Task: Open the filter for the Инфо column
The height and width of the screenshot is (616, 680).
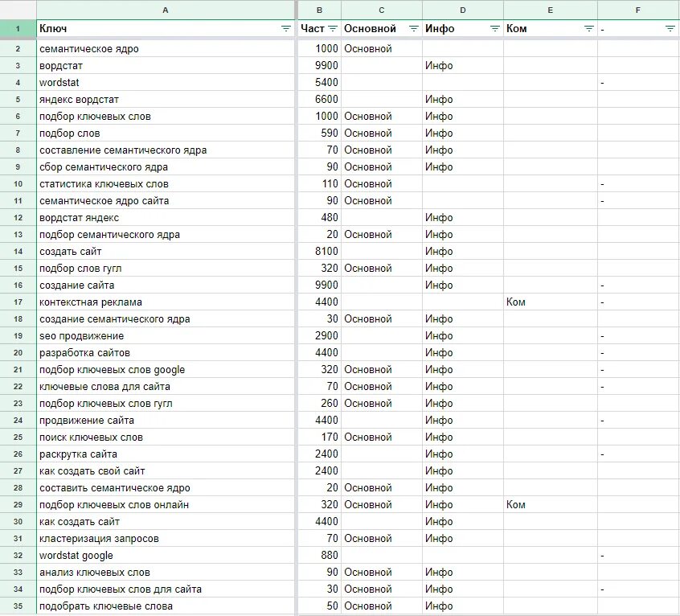Action: tap(495, 29)
